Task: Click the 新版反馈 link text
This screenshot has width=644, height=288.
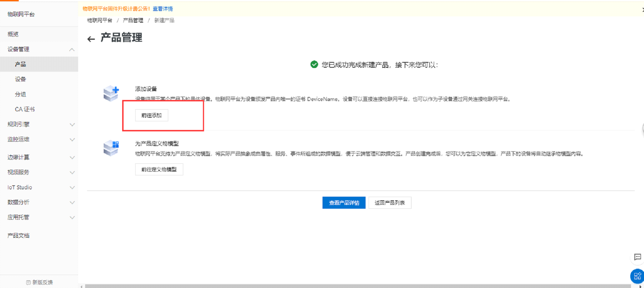Action: pos(42,282)
